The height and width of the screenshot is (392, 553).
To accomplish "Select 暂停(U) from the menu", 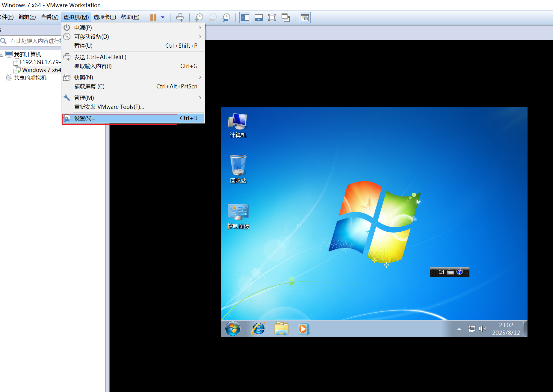I will [x=133, y=46].
